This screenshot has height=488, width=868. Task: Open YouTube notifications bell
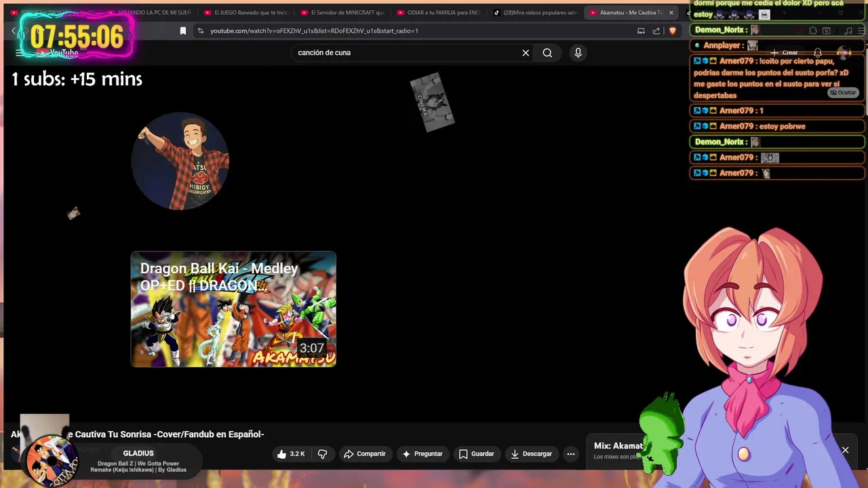tap(818, 53)
